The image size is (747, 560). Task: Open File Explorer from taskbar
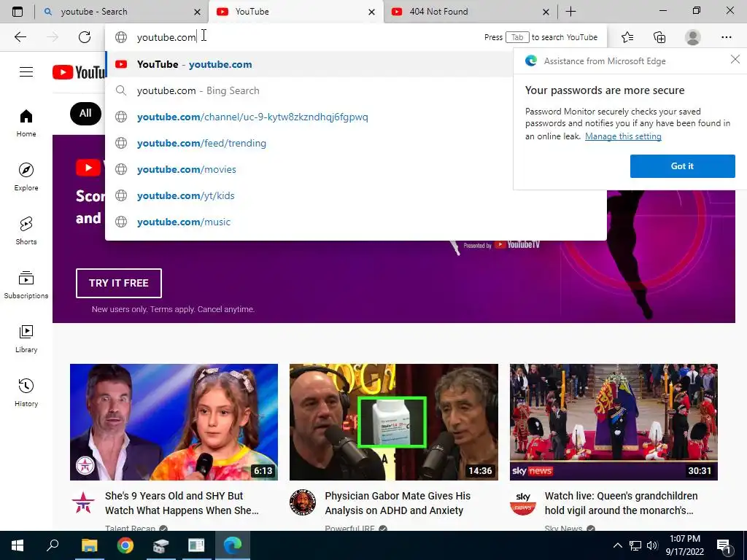coord(89,545)
